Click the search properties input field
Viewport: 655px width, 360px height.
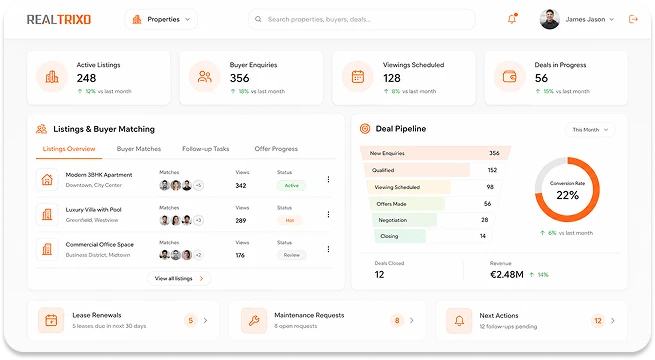point(362,20)
